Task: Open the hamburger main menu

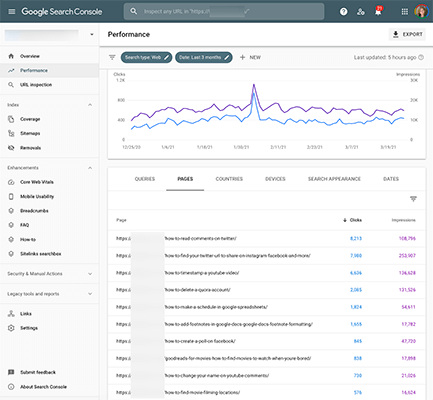Action: [x=12, y=12]
